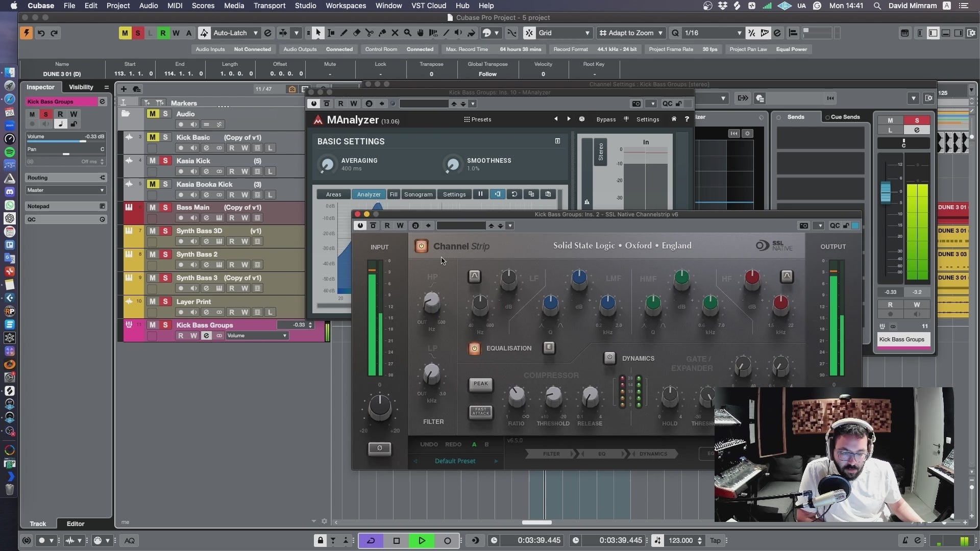Toggle the Equalisation power switch
Image resolution: width=980 pixels, height=551 pixels.
(x=474, y=348)
